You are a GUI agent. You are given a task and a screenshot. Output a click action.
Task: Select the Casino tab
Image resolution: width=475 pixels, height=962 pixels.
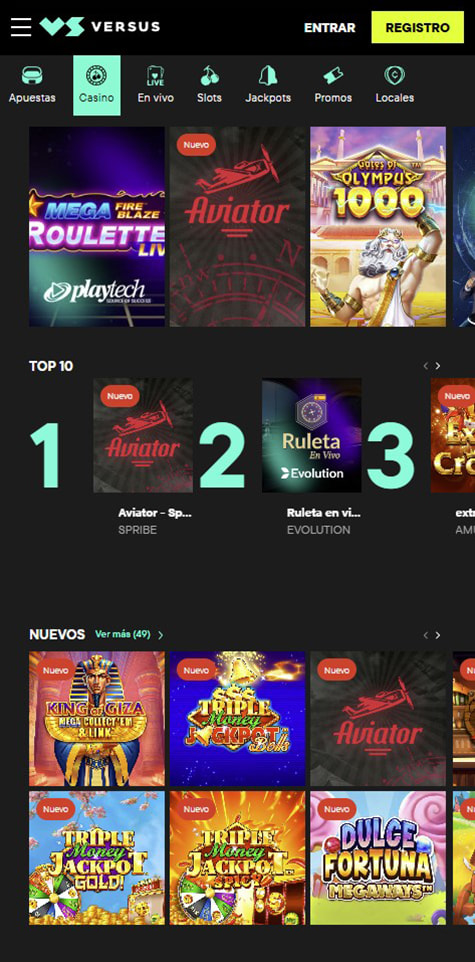coord(96,85)
